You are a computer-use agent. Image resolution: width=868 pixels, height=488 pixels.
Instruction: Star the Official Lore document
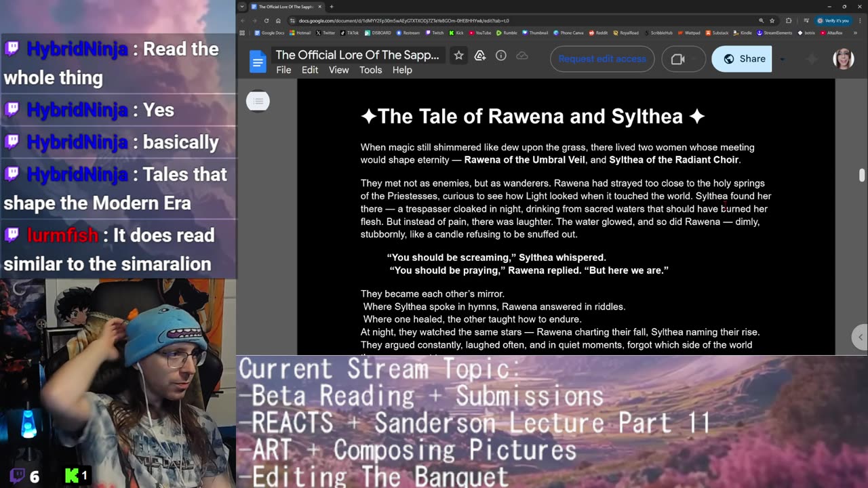(x=459, y=56)
